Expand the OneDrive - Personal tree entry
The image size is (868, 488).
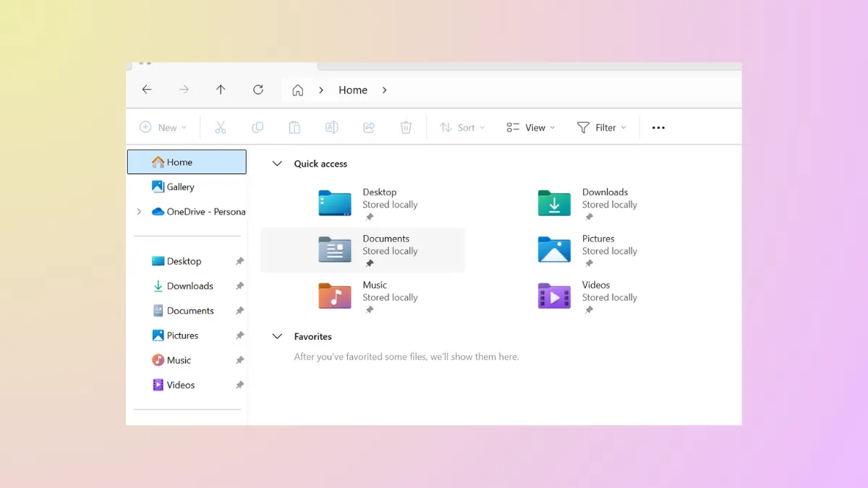pos(138,212)
